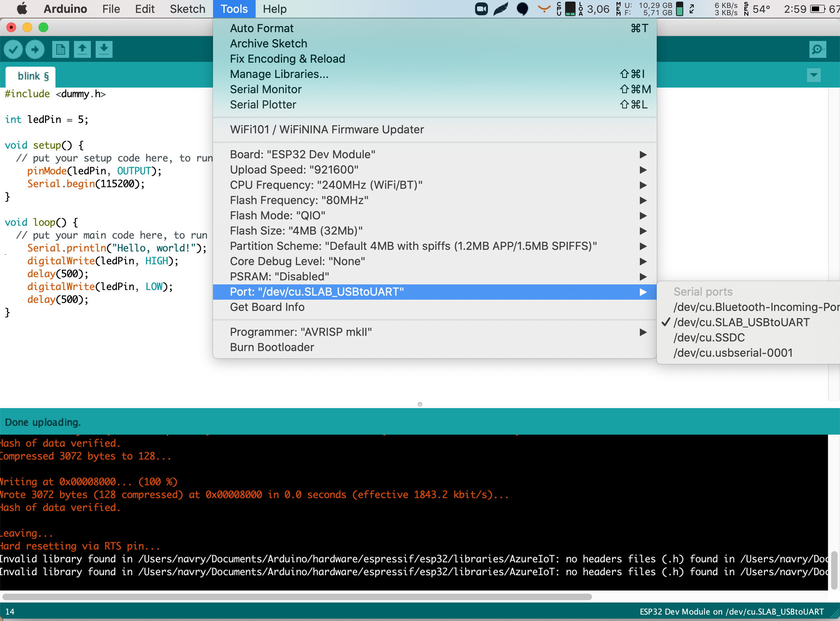Click the New sketch toolbar icon

click(x=60, y=49)
